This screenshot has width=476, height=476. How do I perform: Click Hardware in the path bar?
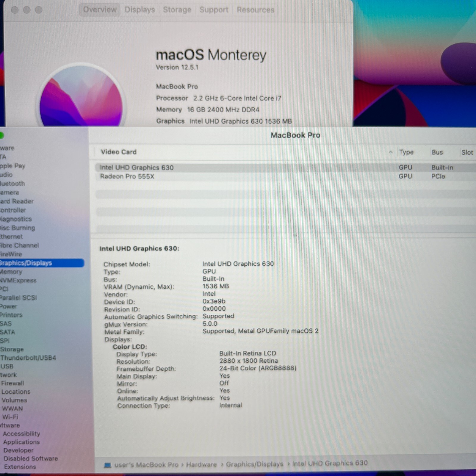click(x=201, y=464)
